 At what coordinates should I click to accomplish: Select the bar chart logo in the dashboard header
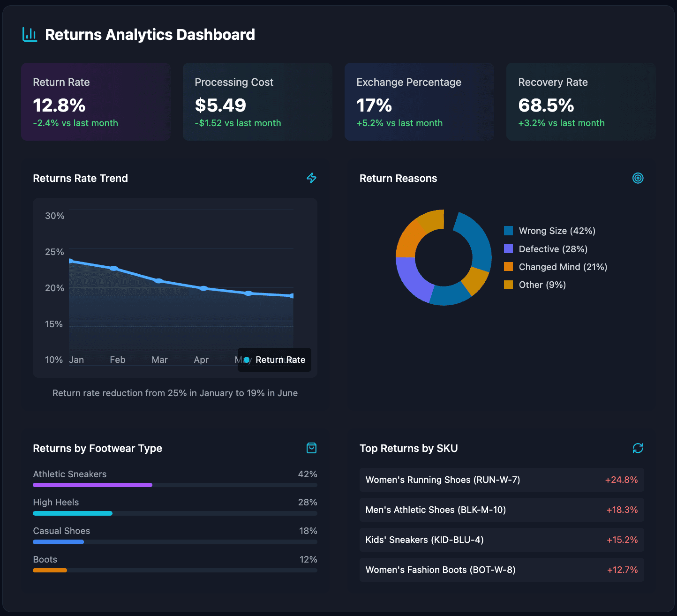(x=30, y=34)
